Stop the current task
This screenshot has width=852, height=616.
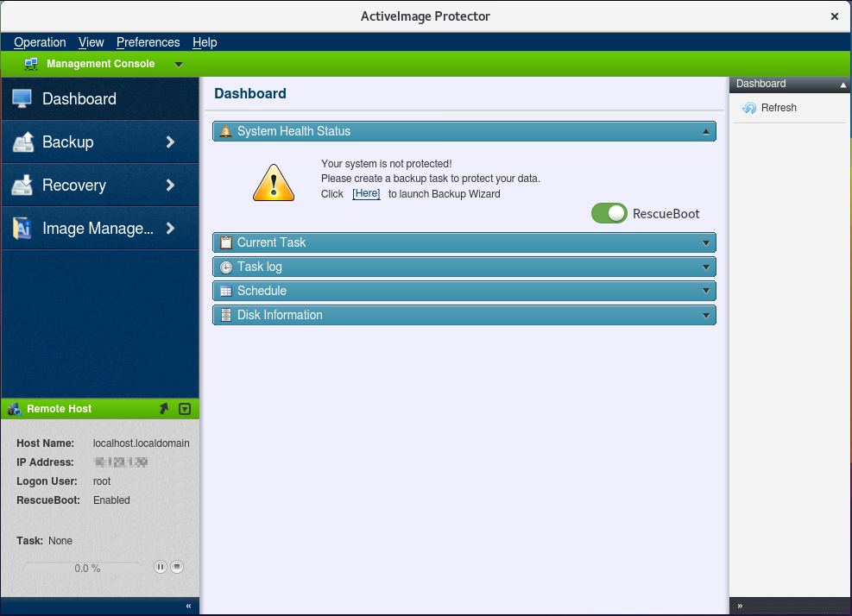[x=177, y=567]
